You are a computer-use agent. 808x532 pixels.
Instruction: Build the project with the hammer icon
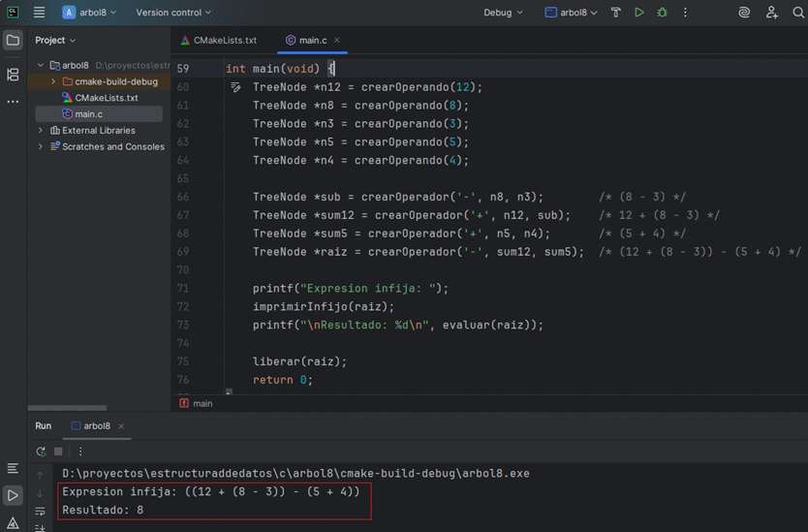click(615, 13)
